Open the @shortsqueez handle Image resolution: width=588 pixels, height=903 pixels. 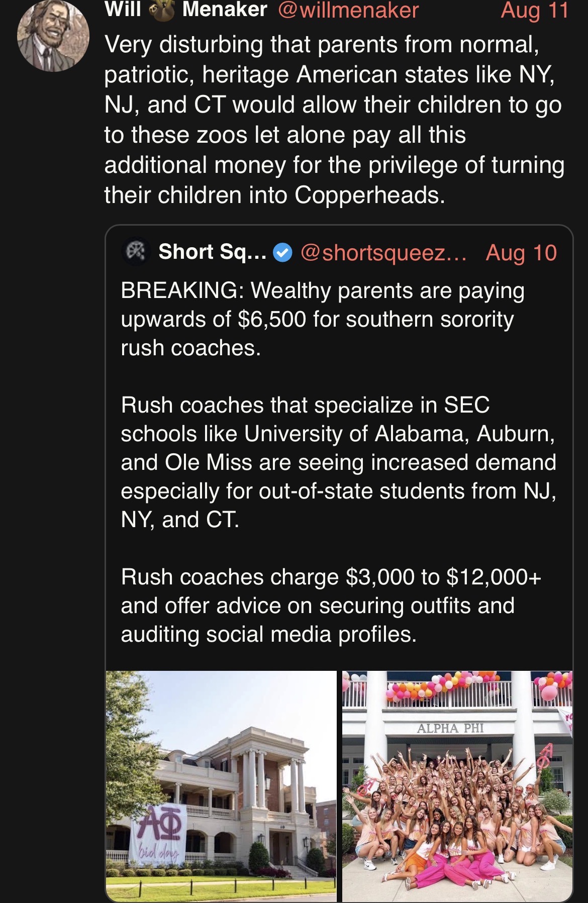point(383,253)
